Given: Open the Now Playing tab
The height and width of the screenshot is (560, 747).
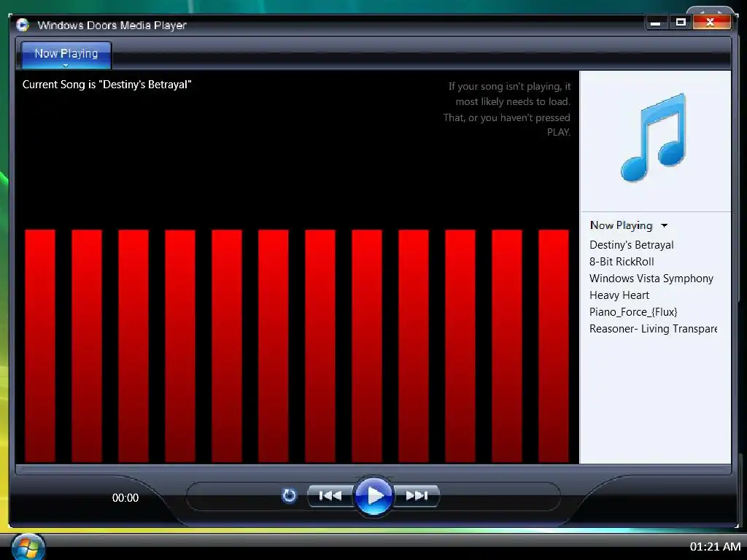Looking at the screenshot, I should pos(66,55).
